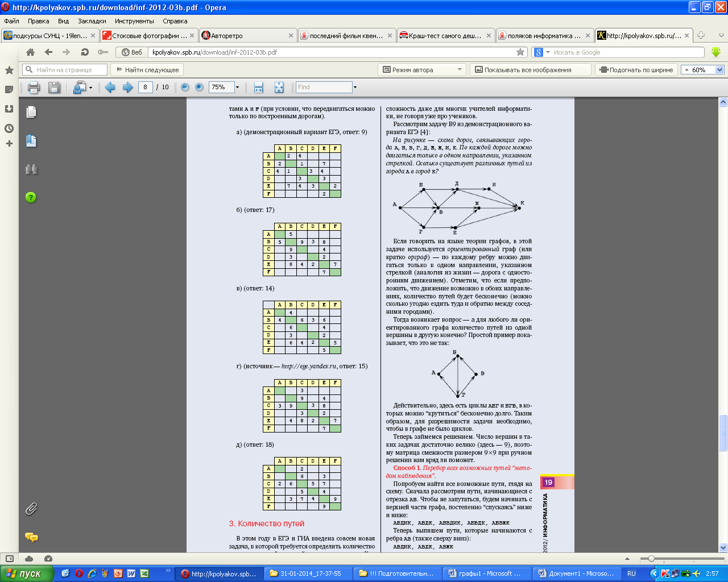Click the PDF vertical scrollbar thumb
Viewport: 728px width, 582px height.
coord(723,433)
